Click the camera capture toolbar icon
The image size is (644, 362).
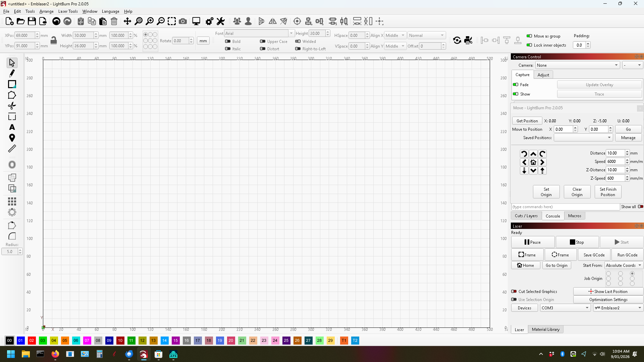pyautogui.click(x=183, y=21)
